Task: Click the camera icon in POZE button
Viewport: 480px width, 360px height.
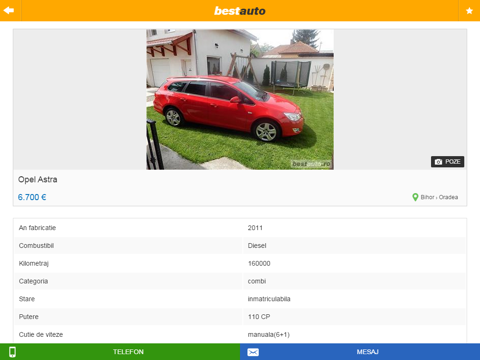Action: (438, 162)
